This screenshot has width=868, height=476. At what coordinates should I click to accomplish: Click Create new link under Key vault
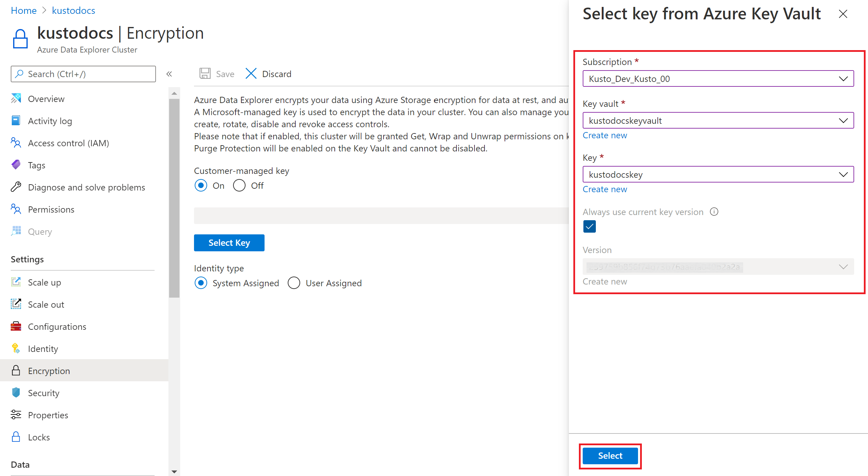tap(605, 136)
